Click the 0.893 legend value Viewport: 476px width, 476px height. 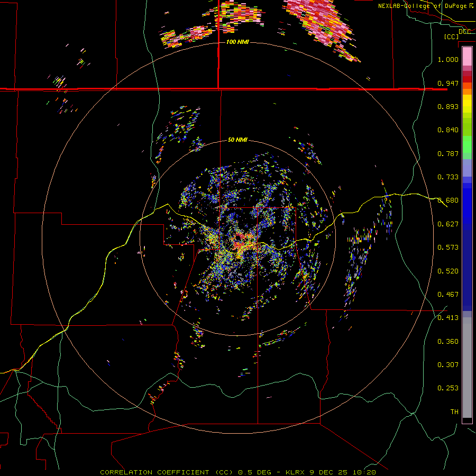pos(448,106)
